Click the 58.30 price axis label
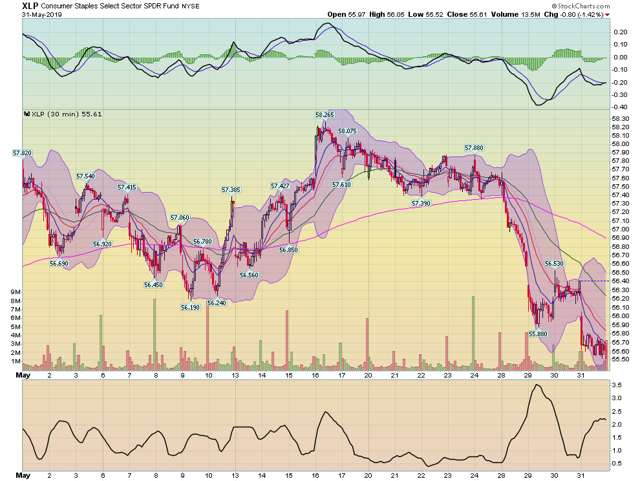Screen dimensions: 640x481 [x=620, y=118]
